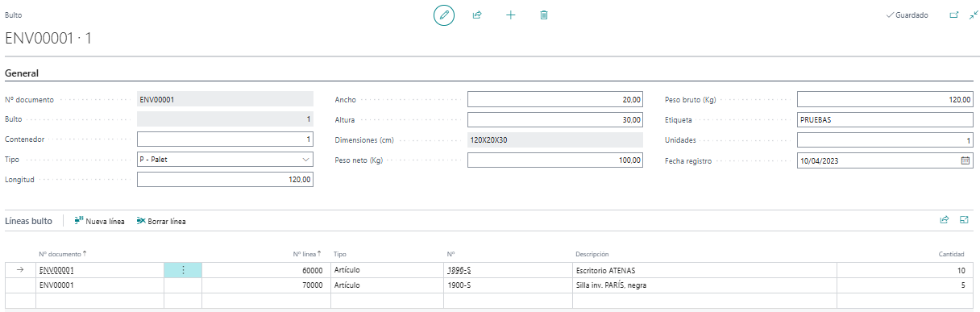Click the Cantidad column header

952,254
